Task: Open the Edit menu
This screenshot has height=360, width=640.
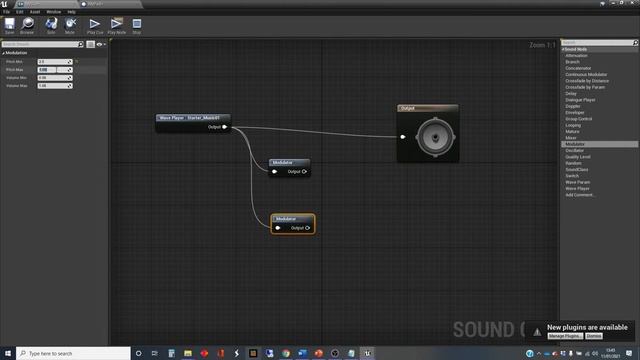Action: tap(20, 12)
